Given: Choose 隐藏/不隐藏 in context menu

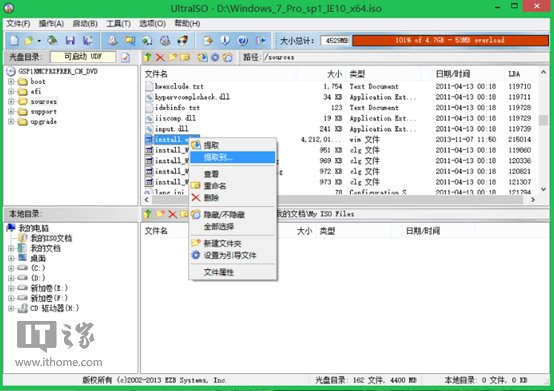Looking at the screenshot, I should (x=232, y=215).
